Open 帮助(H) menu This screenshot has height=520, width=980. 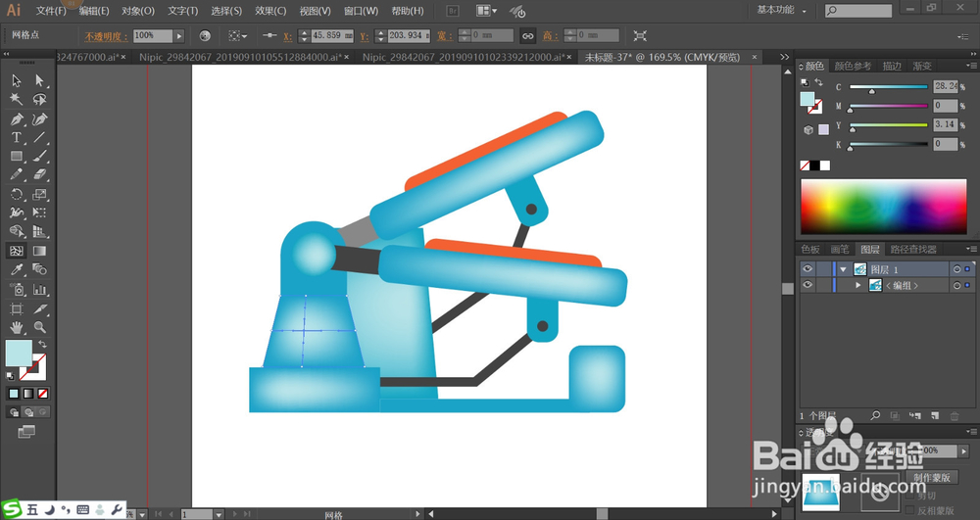point(408,11)
